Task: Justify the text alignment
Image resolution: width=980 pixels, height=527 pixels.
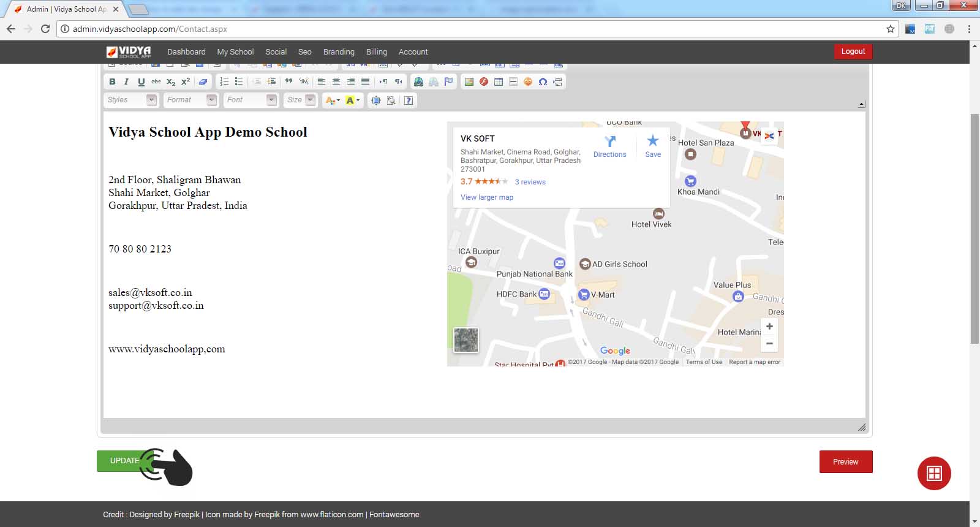Action: click(365, 82)
